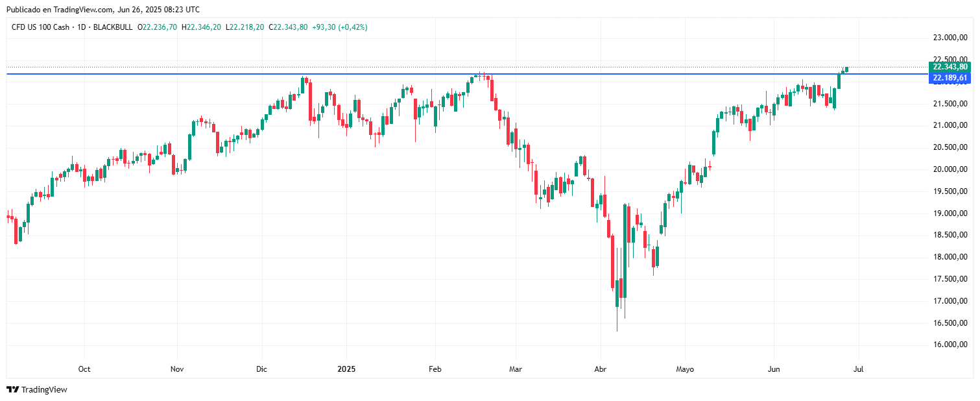
Task: Click the '2025' label on time axis
Action: click(x=347, y=369)
